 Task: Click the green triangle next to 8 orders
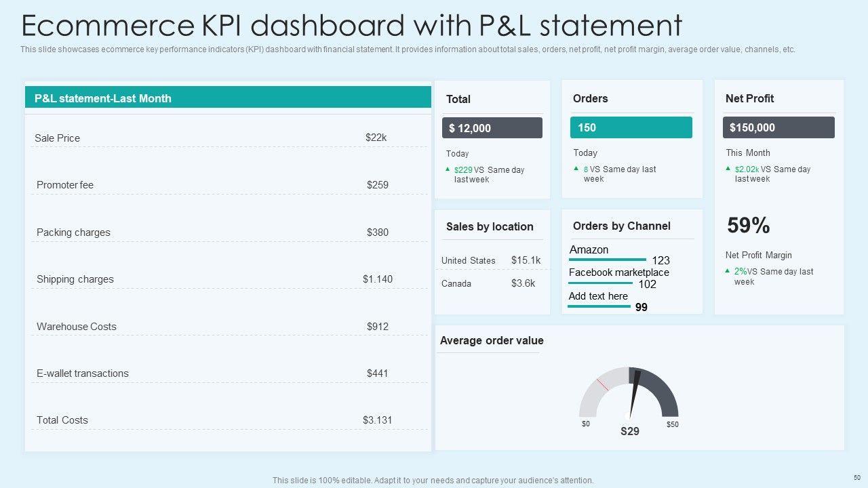576,168
